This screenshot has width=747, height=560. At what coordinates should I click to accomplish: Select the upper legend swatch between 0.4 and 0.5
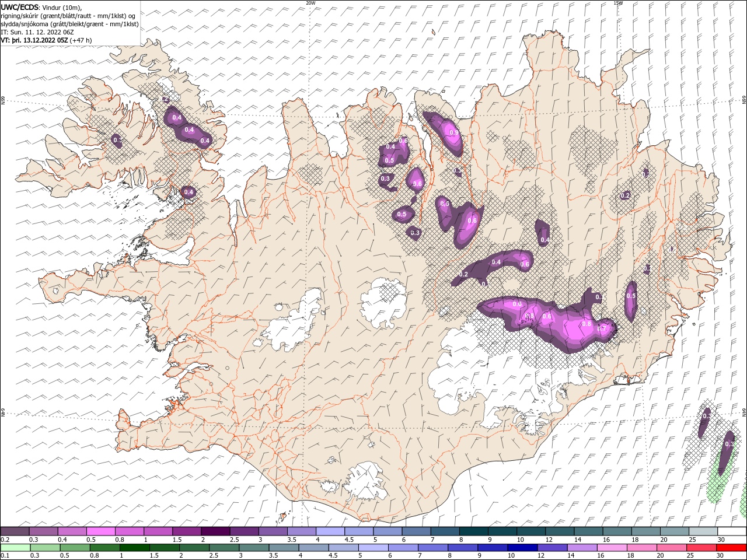[72, 531]
